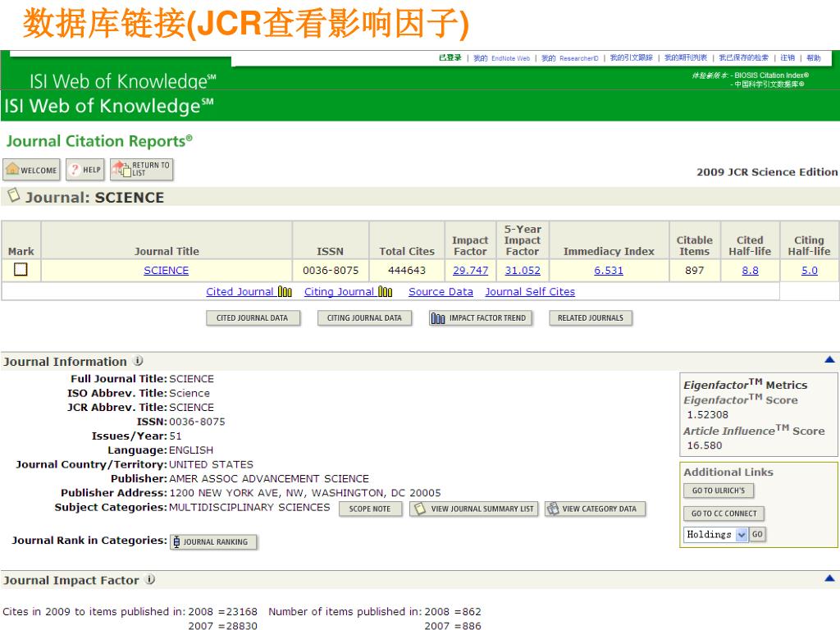The image size is (840, 630).
Task: Open 我的 ResearcherID link
Action: coord(569,58)
